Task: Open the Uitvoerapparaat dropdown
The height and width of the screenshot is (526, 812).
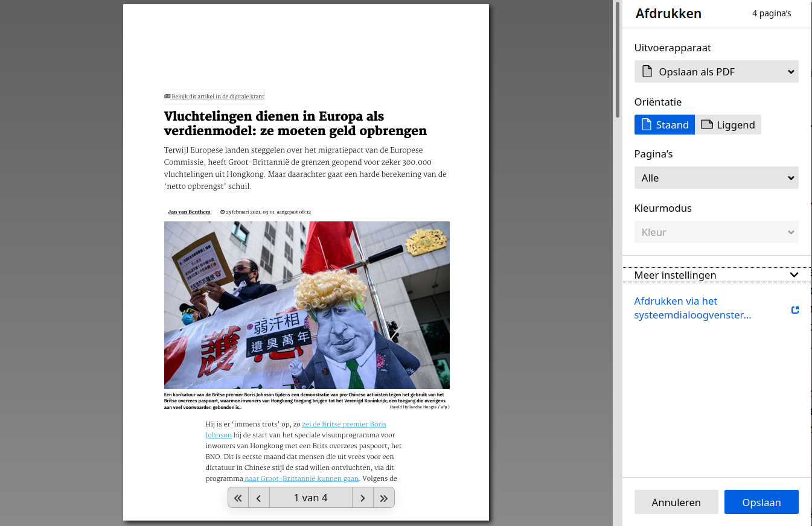Action: [716, 72]
